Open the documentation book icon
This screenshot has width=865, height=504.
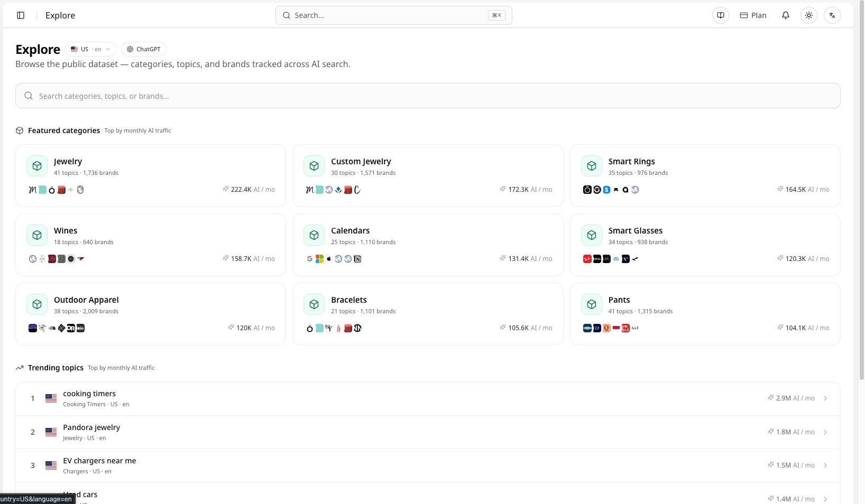point(721,15)
